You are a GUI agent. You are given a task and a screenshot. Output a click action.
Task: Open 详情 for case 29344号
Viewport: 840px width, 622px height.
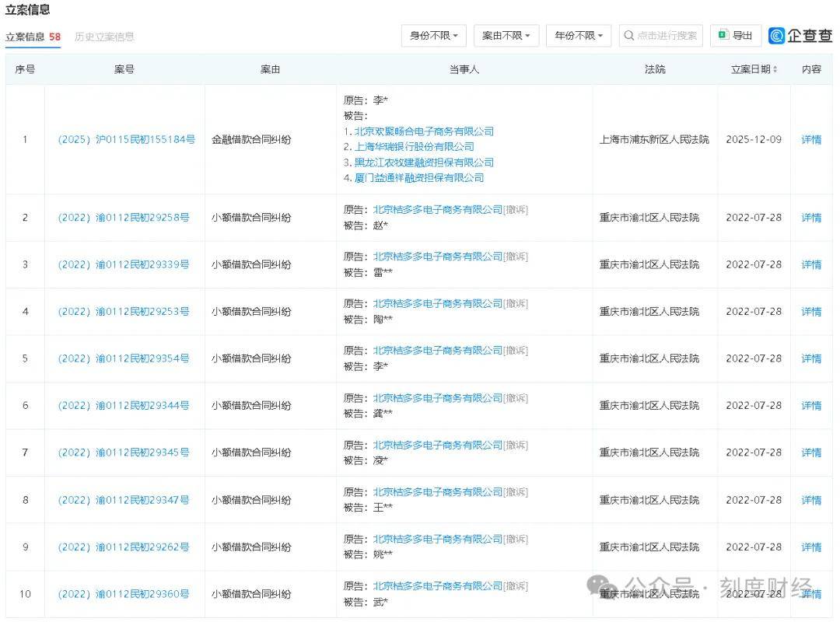[x=811, y=406]
